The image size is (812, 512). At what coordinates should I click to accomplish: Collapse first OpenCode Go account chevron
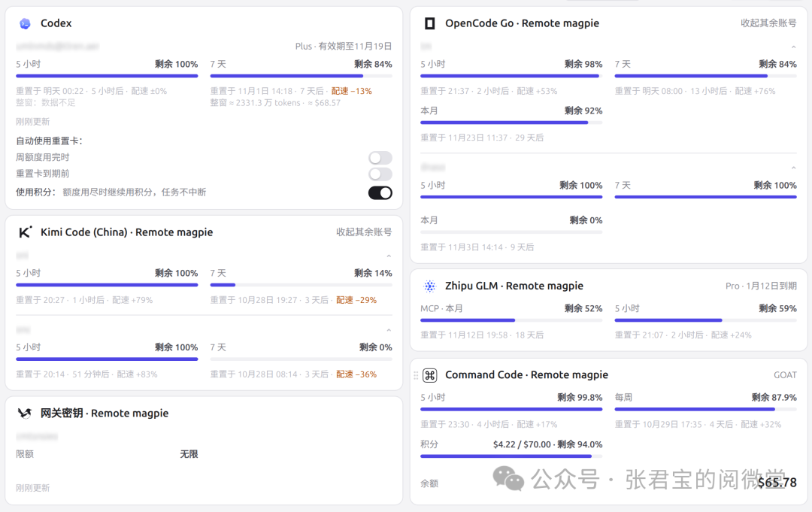[793, 47]
